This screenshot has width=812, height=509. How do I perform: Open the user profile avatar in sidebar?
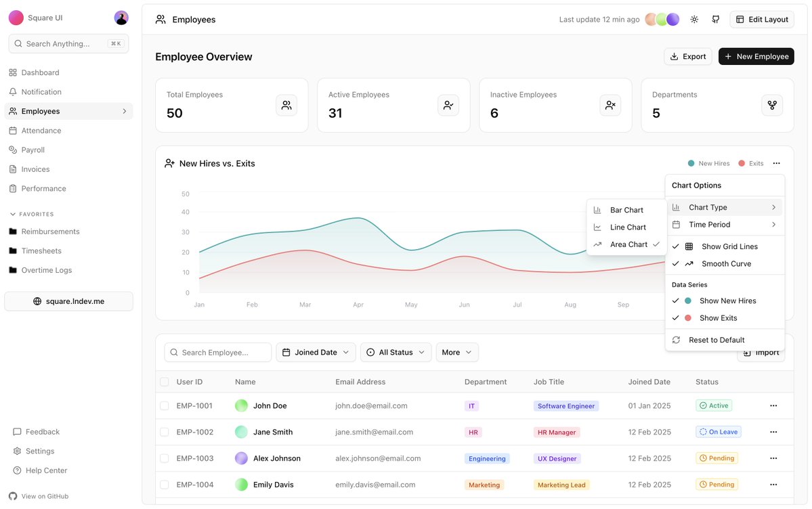(121, 18)
